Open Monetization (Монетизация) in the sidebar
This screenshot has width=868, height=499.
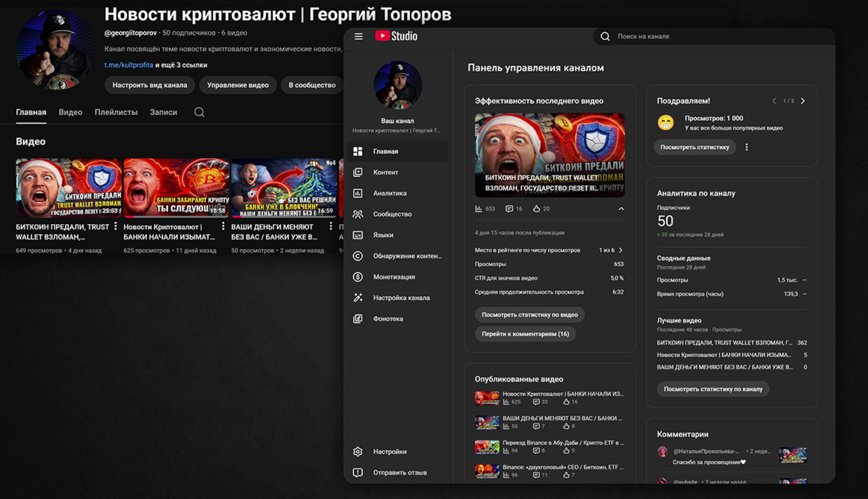point(393,277)
